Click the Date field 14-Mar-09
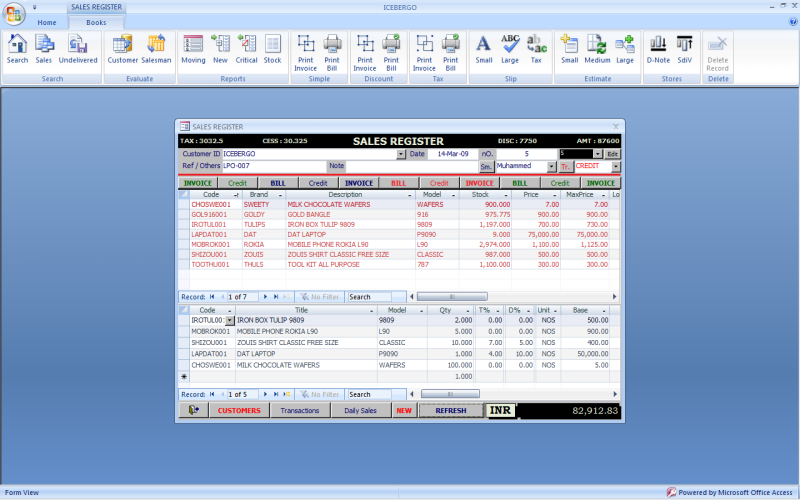 452,154
